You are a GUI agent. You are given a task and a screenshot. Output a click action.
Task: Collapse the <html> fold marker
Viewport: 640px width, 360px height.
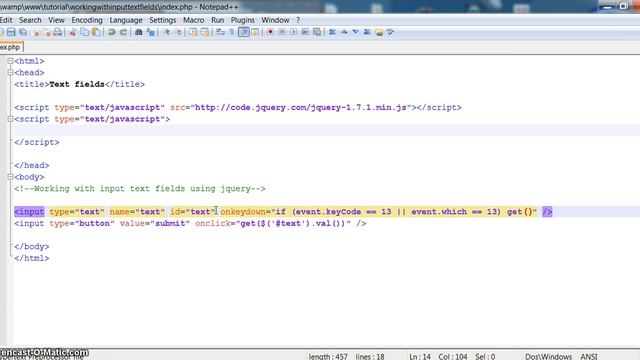tap(10, 61)
